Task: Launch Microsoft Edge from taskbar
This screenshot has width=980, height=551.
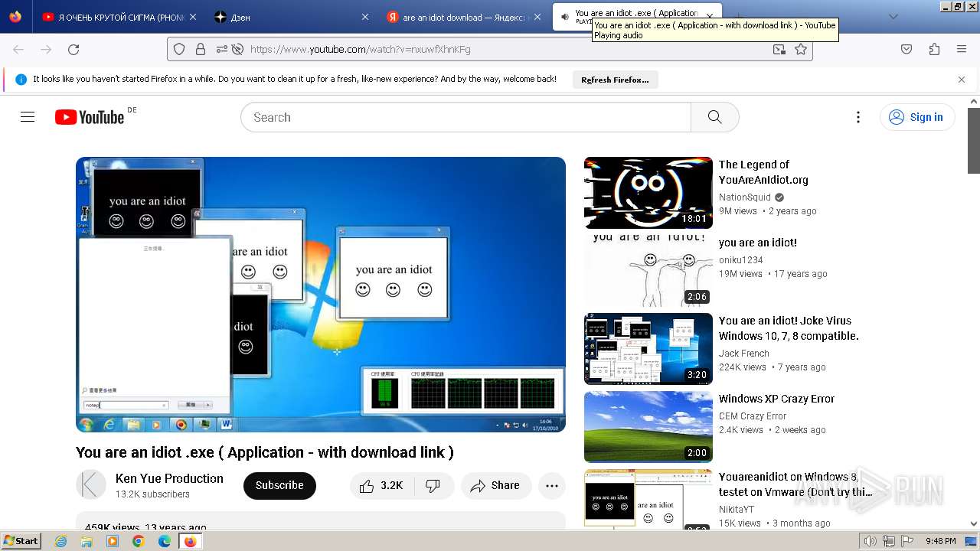Action: point(165,541)
